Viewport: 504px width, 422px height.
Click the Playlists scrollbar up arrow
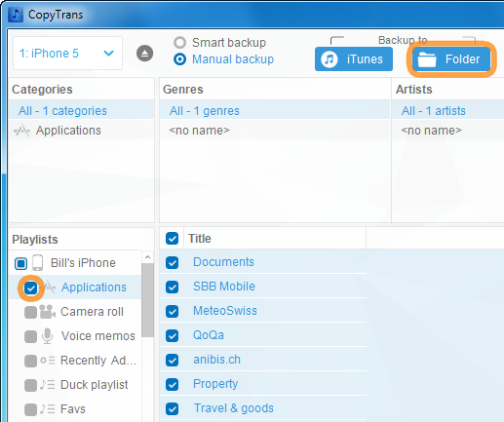pos(148,257)
